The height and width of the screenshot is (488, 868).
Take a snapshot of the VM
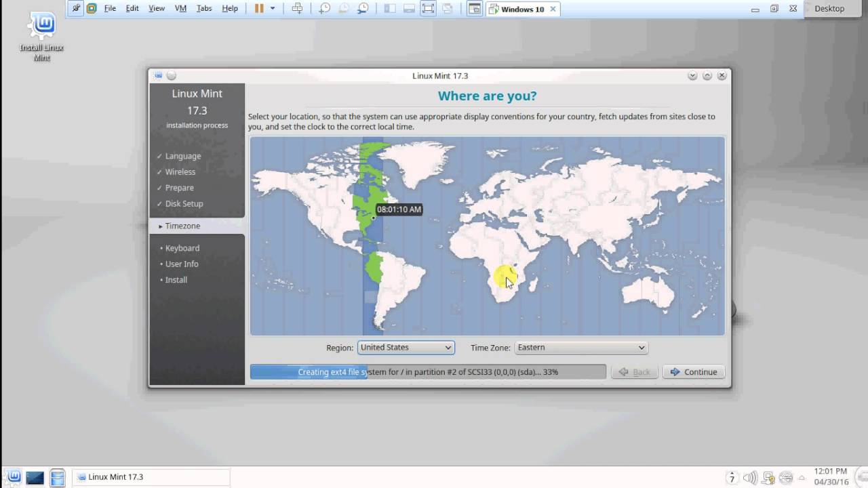coord(325,9)
